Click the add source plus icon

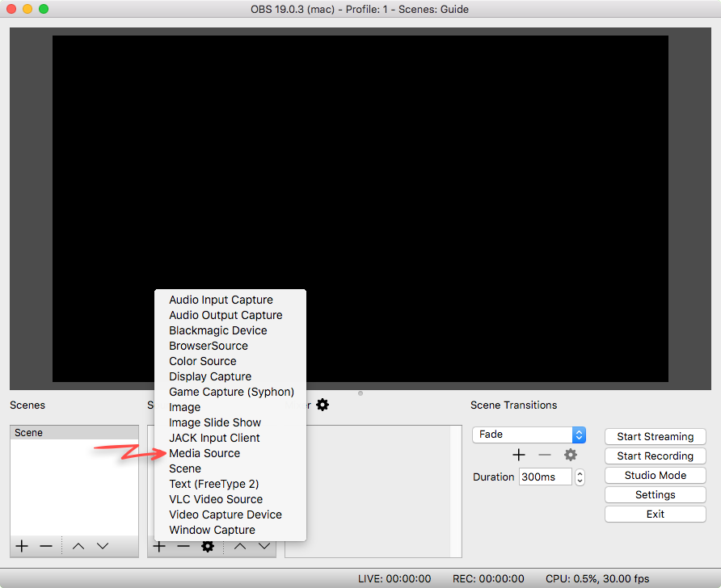click(159, 547)
